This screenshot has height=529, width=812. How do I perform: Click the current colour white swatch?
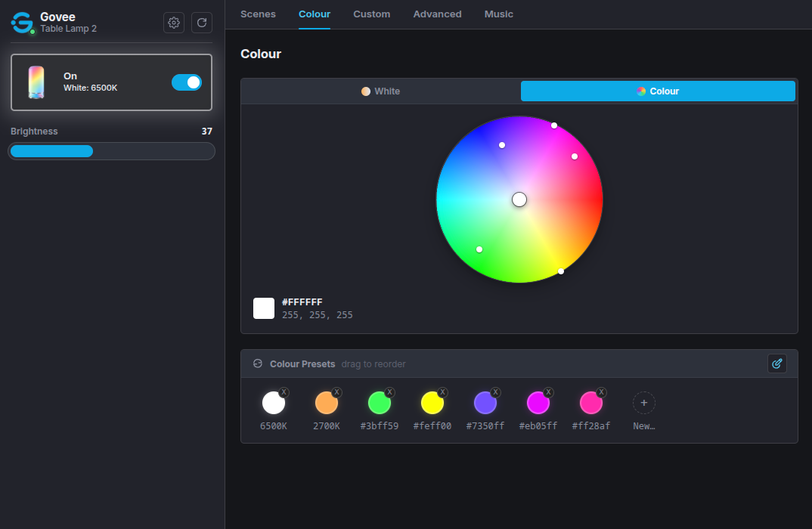pyautogui.click(x=264, y=308)
